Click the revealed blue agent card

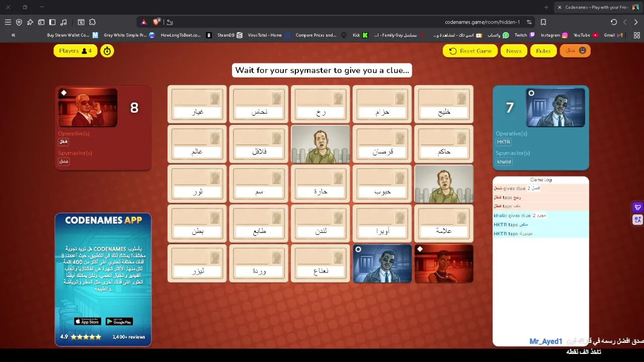[382, 263]
